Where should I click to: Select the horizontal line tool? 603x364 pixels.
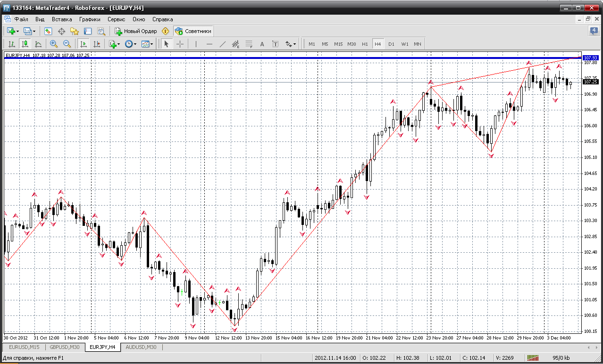pyautogui.click(x=209, y=44)
